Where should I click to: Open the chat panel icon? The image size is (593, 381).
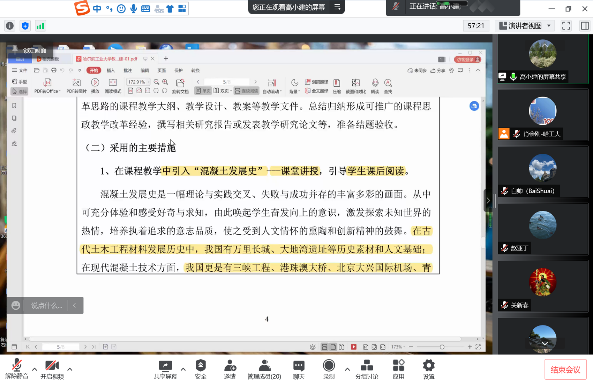click(x=299, y=369)
